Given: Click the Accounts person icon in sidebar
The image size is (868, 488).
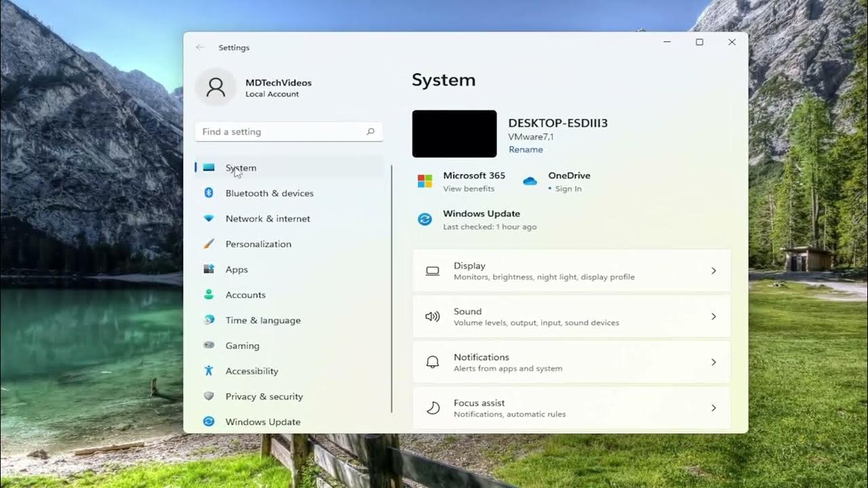Looking at the screenshot, I should coord(209,295).
